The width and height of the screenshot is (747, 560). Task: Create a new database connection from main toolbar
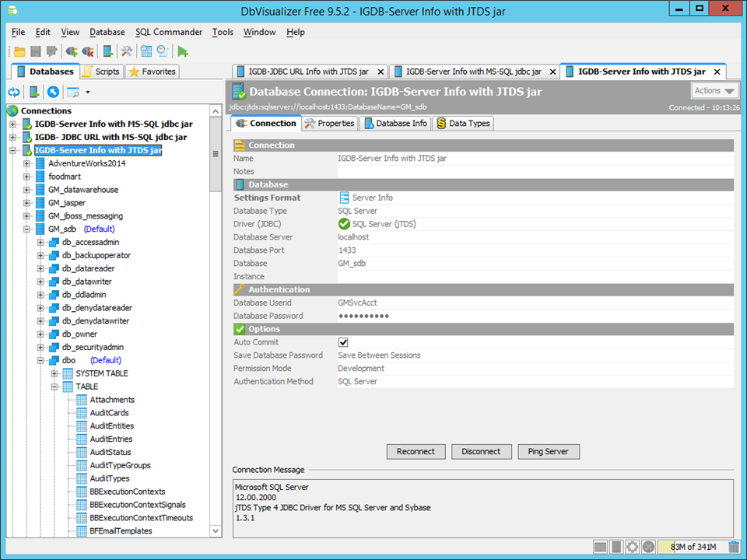[108, 51]
